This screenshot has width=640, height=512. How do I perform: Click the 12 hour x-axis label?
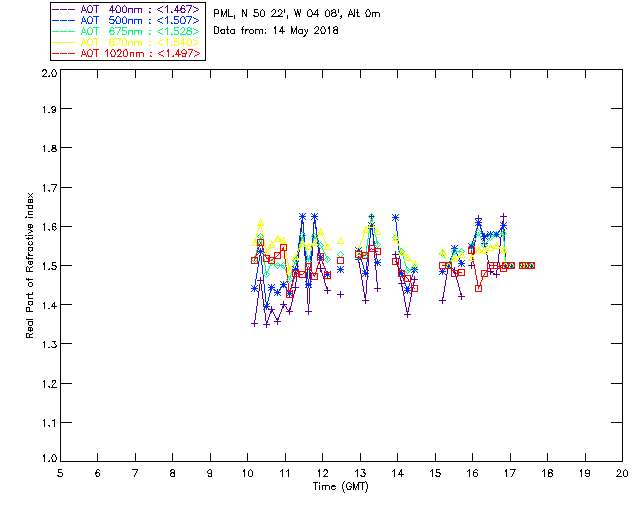[322, 473]
